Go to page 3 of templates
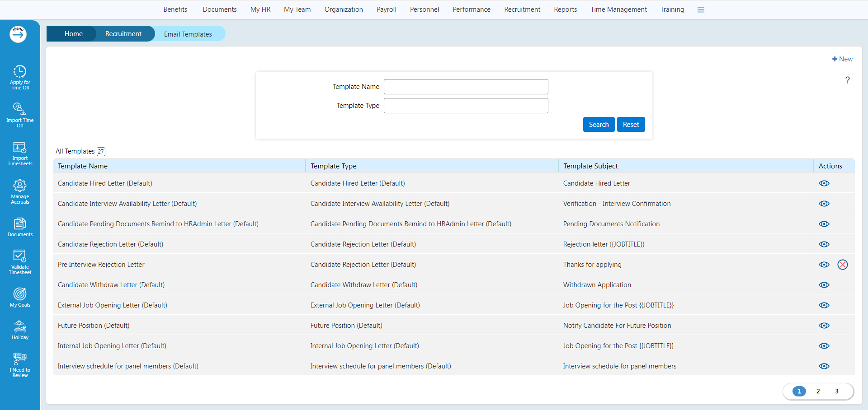Image resolution: width=868 pixels, height=410 pixels. pos(836,391)
